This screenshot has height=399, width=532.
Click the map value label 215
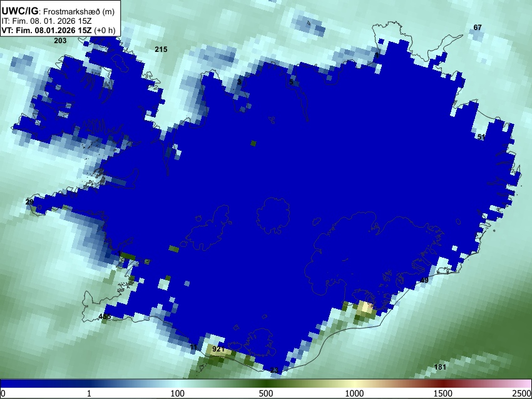161,49
